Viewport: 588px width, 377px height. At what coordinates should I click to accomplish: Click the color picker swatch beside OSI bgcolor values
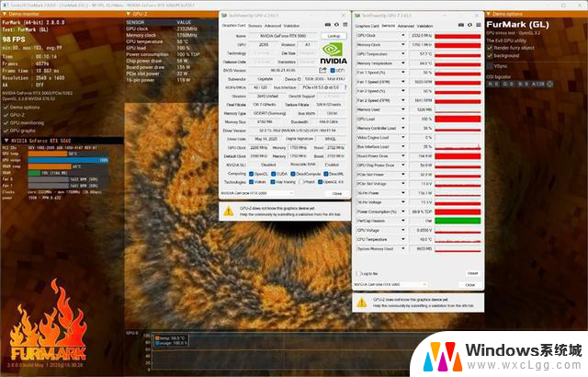tap(549, 84)
